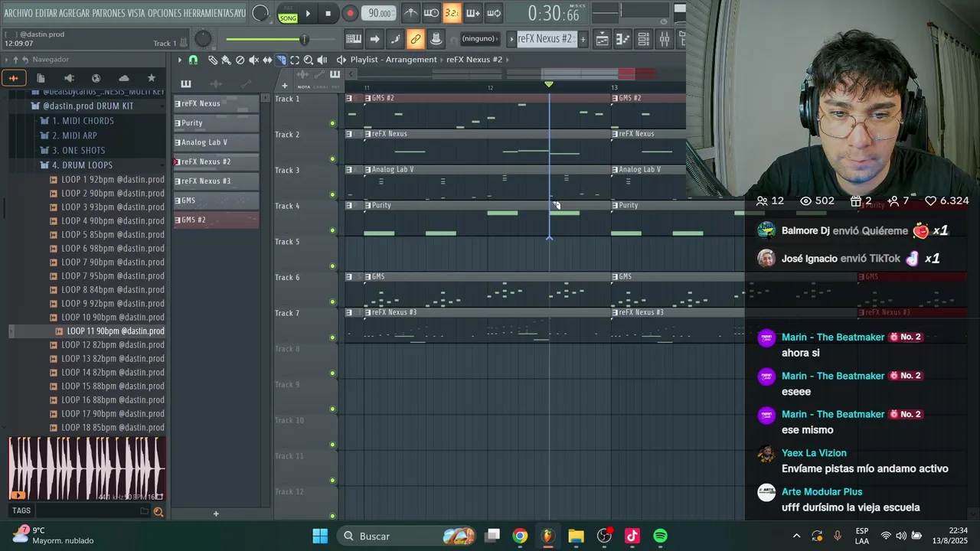
Task: Toggle the overdub blend recording icon
Action: tap(473, 13)
